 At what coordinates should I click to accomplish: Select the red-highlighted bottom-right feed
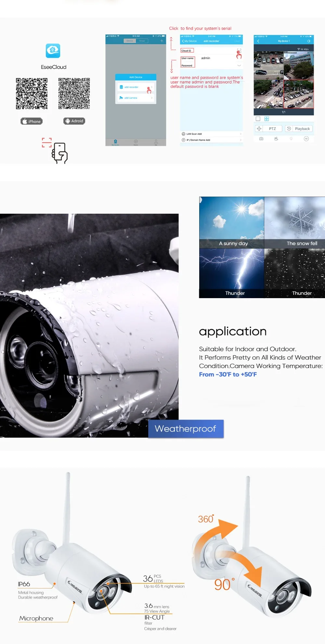299,94
